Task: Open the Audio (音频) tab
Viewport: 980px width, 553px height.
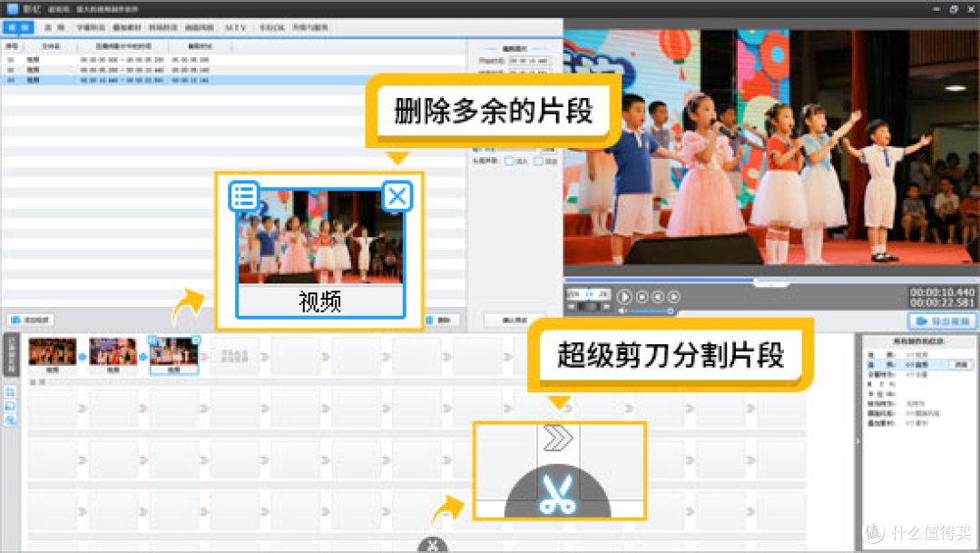Action: coord(54,27)
